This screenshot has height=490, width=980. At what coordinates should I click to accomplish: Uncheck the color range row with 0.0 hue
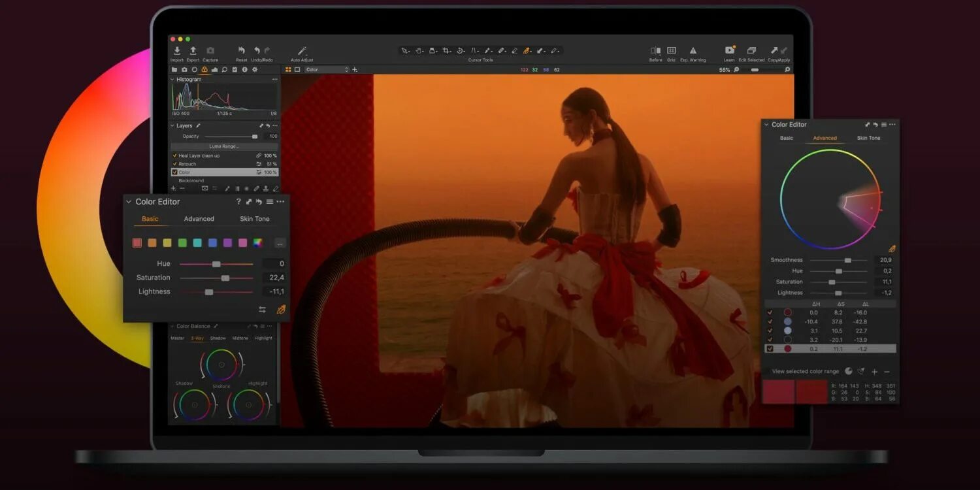[x=770, y=312]
